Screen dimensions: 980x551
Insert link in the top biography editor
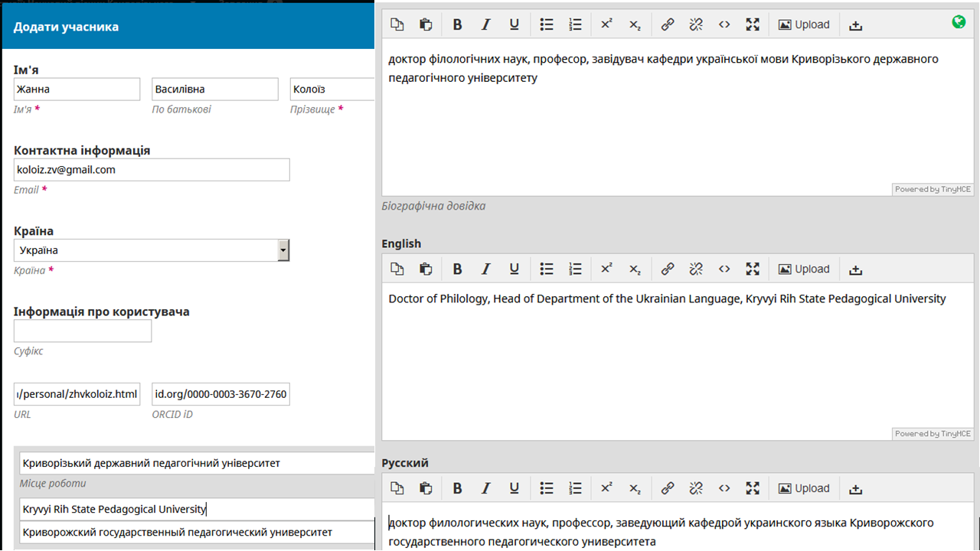point(668,24)
